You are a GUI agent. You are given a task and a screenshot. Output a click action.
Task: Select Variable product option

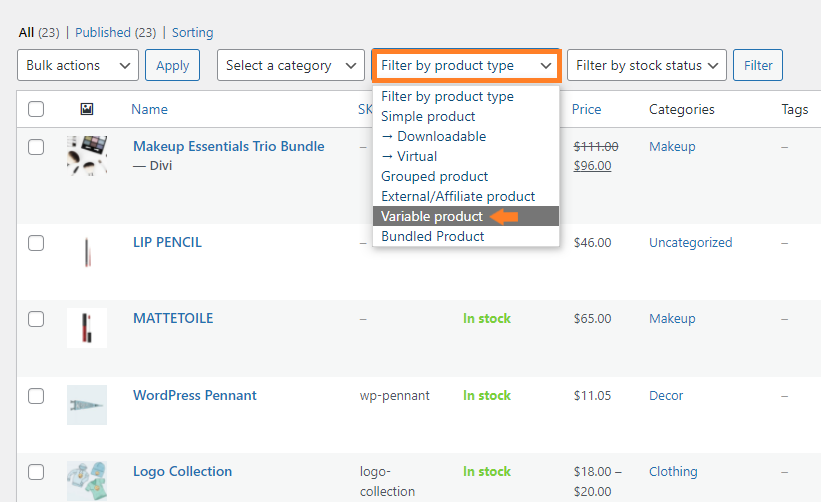click(x=466, y=216)
